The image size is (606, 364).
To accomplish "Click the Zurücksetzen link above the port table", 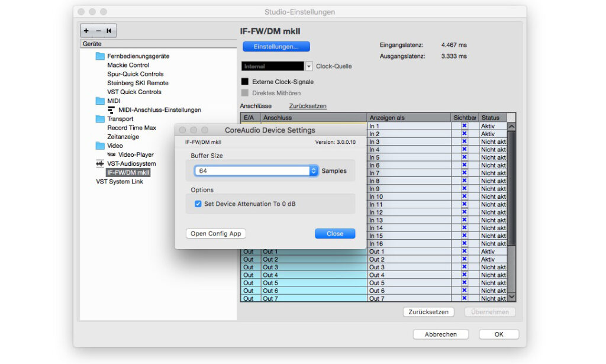I will pos(308,106).
